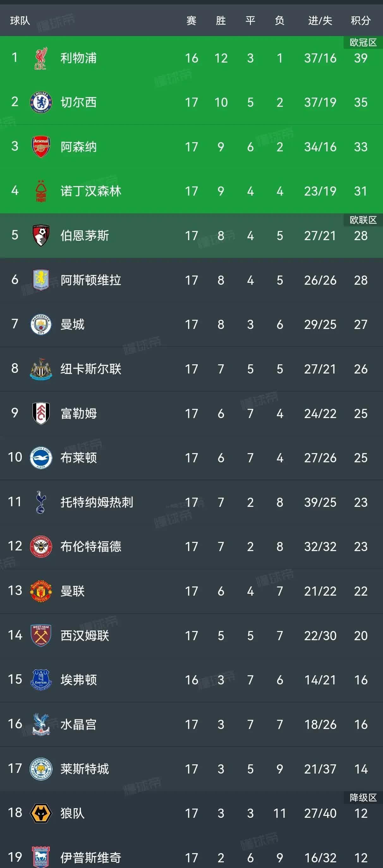Select the Brighton seagull badge
This screenshot has width=383, height=868.
point(40,458)
